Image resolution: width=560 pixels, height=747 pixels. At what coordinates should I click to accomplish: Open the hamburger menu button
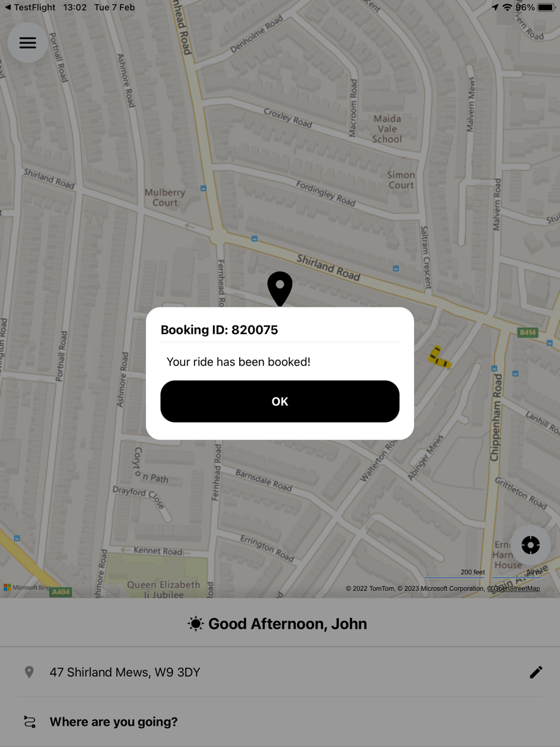click(x=27, y=43)
